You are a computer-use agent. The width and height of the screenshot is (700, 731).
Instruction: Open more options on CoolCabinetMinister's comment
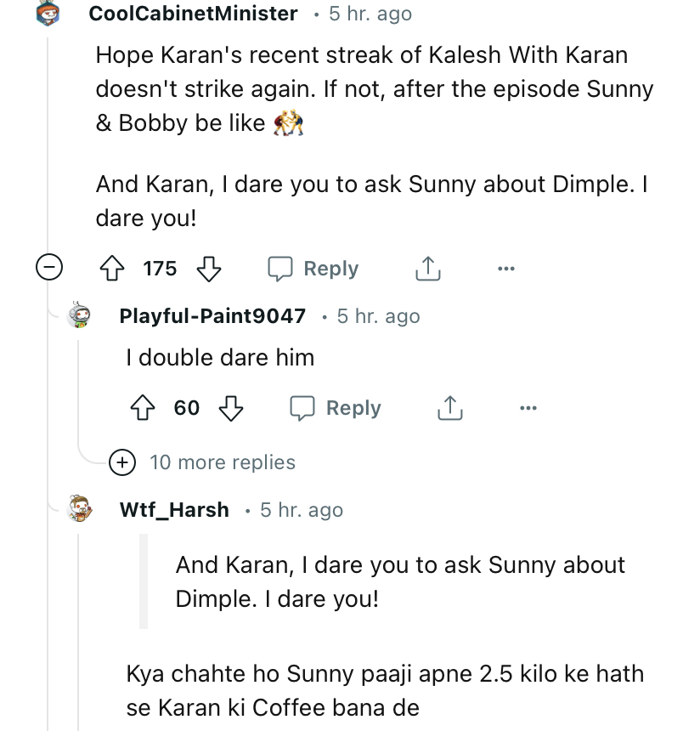pyautogui.click(x=506, y=269)
